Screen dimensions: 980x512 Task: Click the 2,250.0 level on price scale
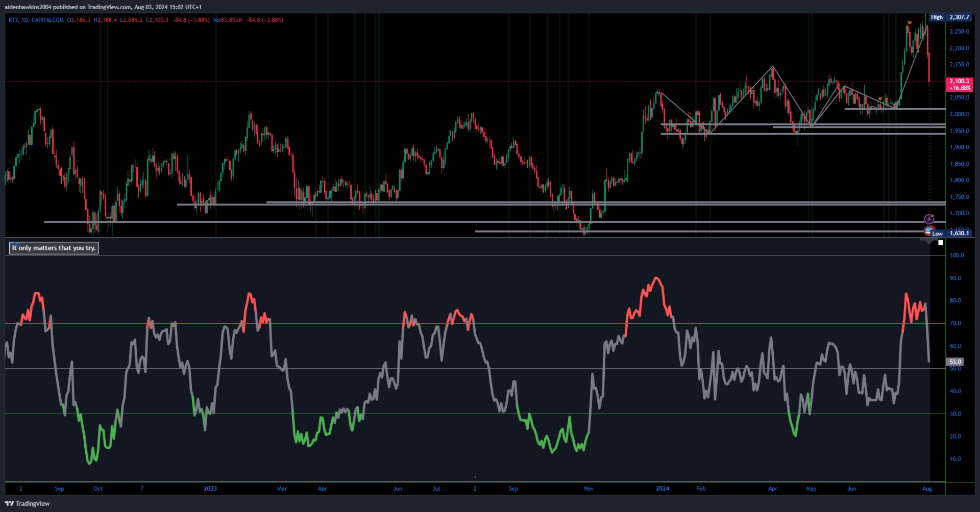pyautogui.click(x=959, y=32)
